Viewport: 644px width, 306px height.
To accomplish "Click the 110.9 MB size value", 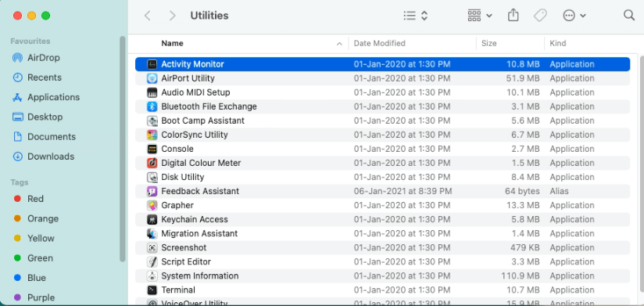I will point(521,276).
